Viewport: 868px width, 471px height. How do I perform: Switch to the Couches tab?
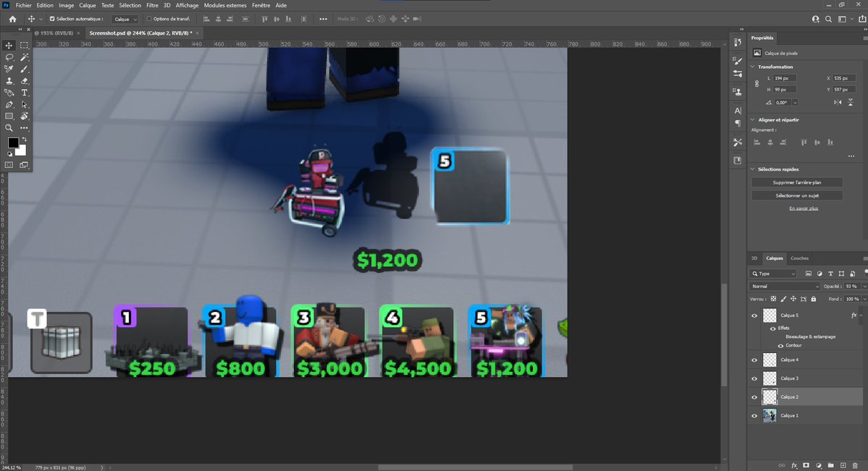point(799,258)
